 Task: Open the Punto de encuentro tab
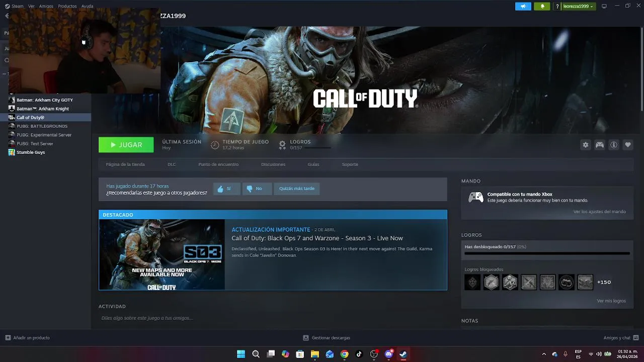pyautogui.click(x=218, y=164)
